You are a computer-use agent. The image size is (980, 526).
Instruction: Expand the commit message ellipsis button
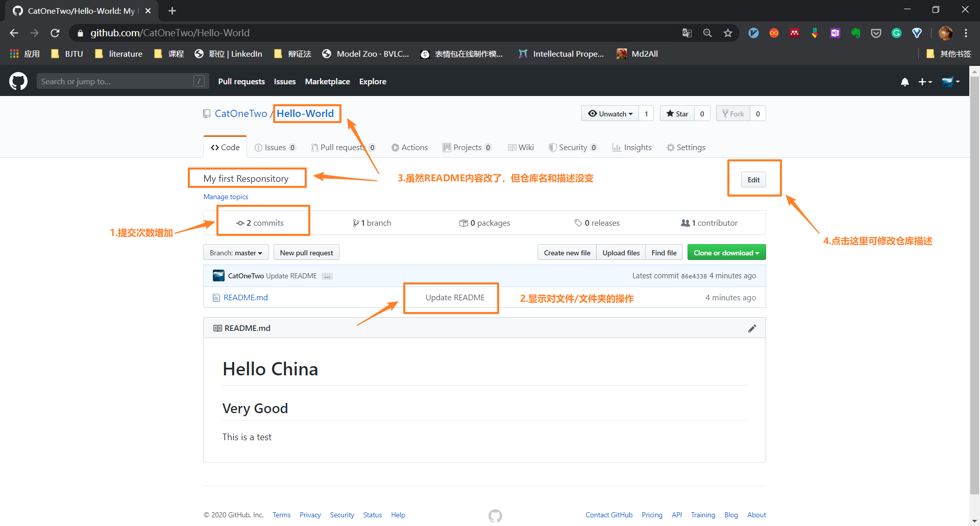(x=327, y=276)
